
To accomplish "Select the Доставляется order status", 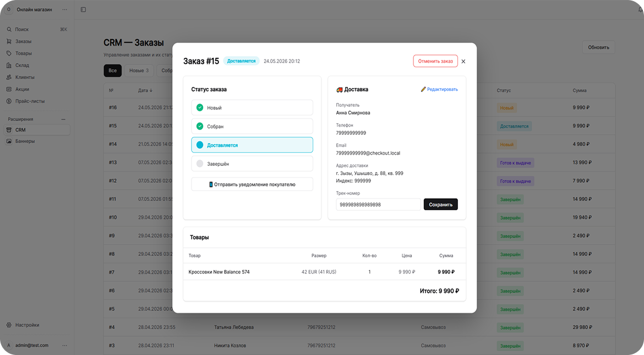I will click(x=252, y=145).
